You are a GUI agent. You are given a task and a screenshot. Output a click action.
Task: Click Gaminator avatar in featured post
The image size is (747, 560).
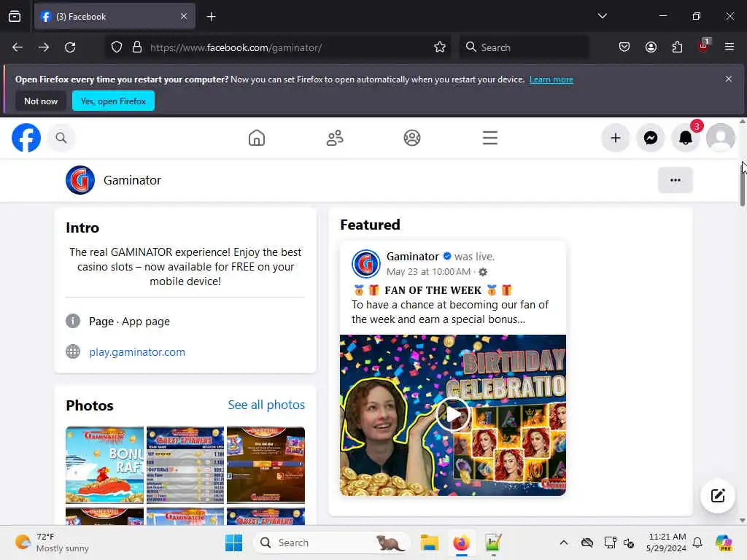point(366,263)
